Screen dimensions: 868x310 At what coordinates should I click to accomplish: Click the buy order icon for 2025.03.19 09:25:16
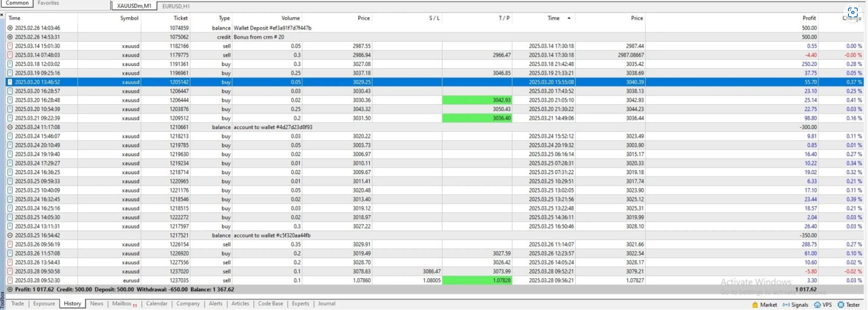[10, 73]
